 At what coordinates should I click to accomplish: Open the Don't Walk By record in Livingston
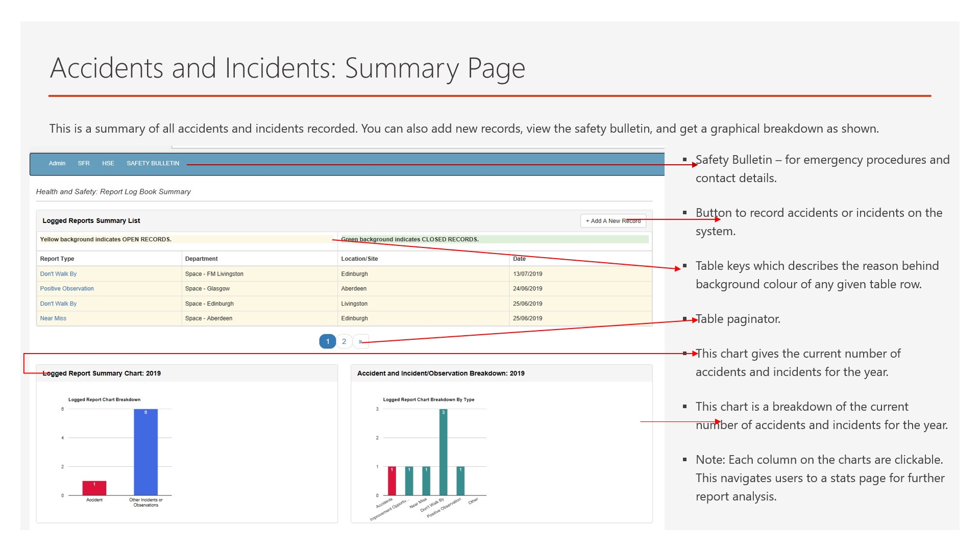(x=58, y=303)
